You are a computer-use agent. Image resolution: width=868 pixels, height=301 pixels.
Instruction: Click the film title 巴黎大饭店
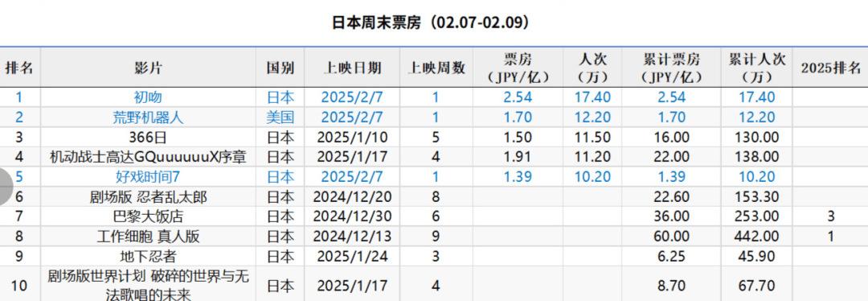(x=148, y=216)
